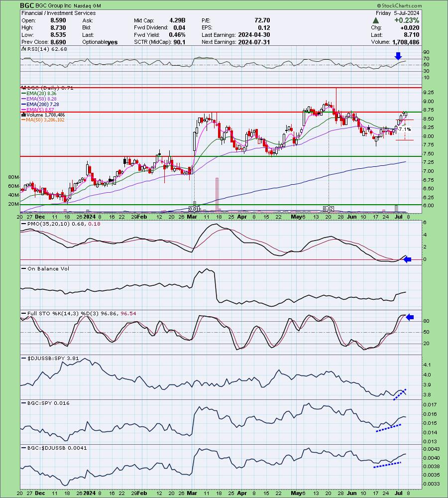Viewport: 448px width, 498px height.
Task: Click the green up-triangle change indicator
Action: [376, 20]
